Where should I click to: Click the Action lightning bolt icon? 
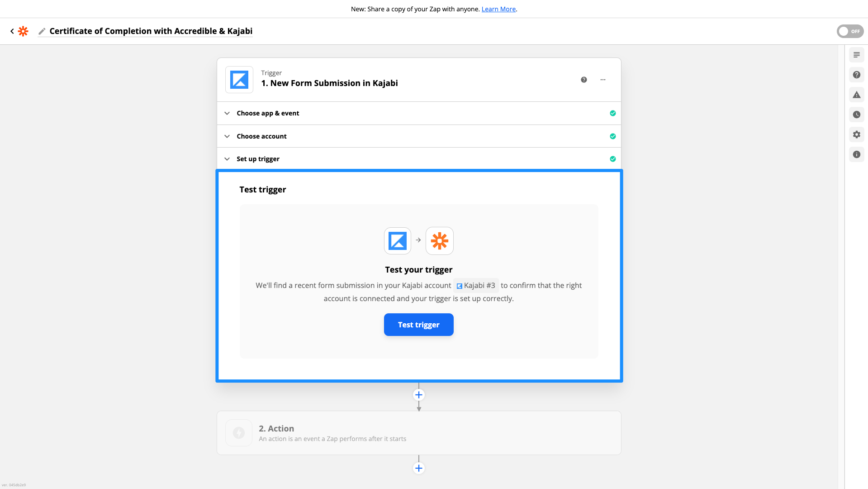(x=239, y=433)
